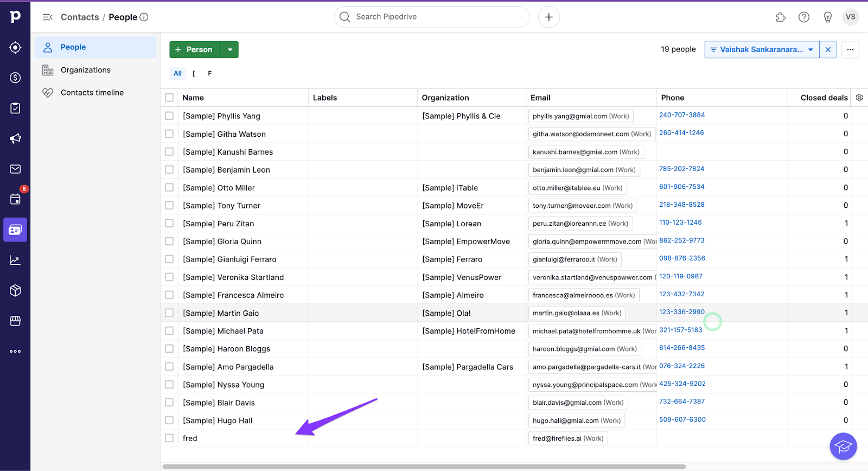Open the Activities calendar icon with badge

click(x=15, y=199)
